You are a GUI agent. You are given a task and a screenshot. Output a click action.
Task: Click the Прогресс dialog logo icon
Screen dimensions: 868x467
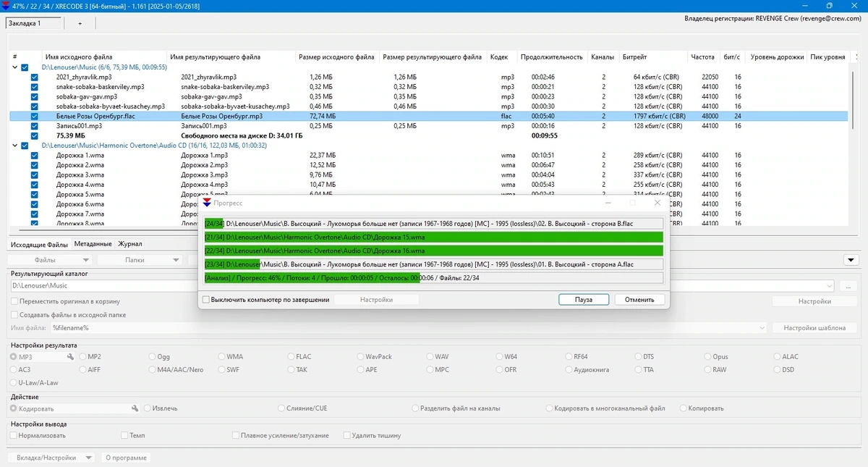(x=207, y=203)
